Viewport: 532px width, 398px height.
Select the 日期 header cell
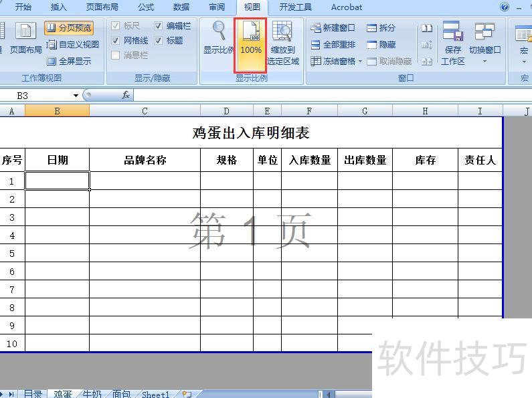tap(58, 160)
